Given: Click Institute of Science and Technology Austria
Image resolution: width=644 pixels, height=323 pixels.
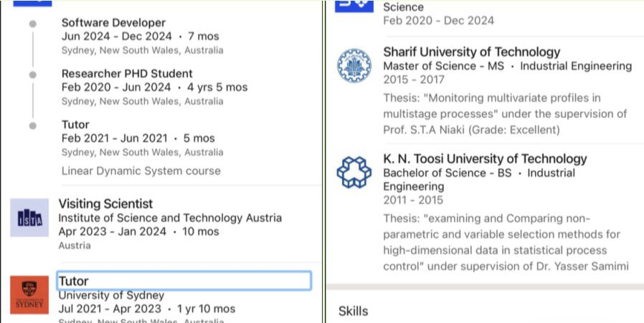Looking at the screenshot, I should pos(170,218).
